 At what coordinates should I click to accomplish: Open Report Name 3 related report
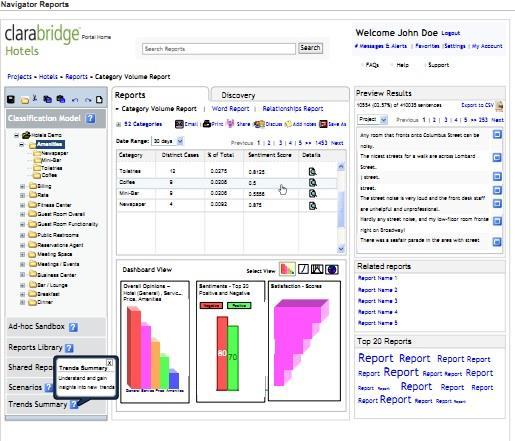click(377, 301)
